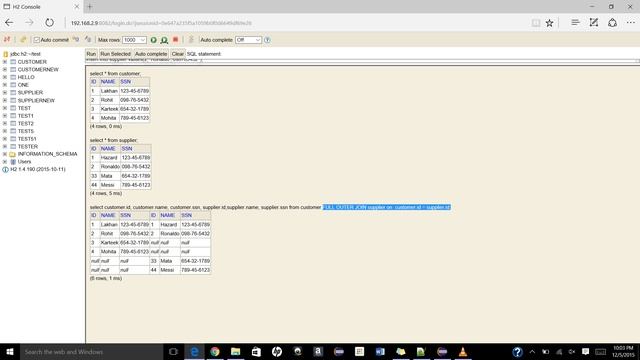Expand the INFORMATION_SCHEMA folder node
The image size is (640, 360).
pyautogui.click(x=5, y=154)
